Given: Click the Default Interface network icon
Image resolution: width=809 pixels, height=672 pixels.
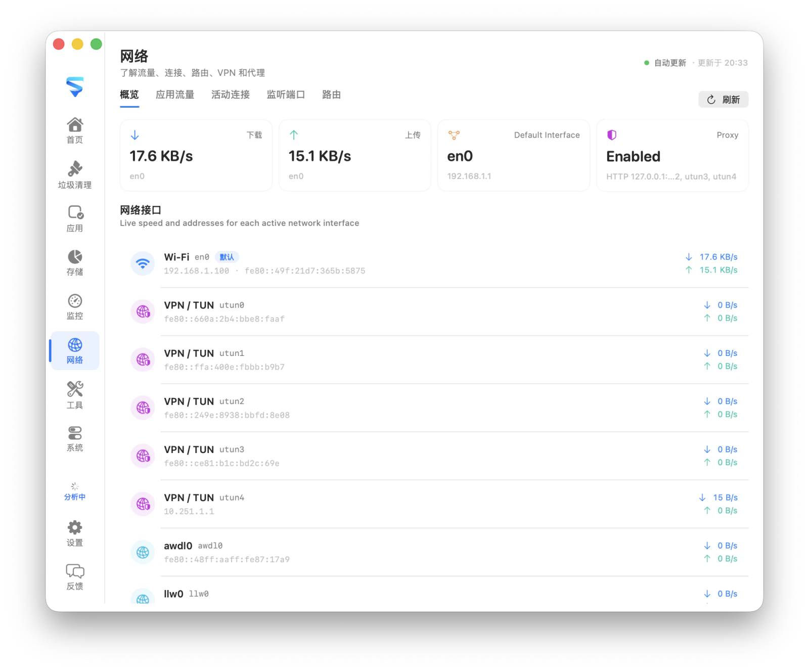Looking at the screenshot, I should 454,135.
